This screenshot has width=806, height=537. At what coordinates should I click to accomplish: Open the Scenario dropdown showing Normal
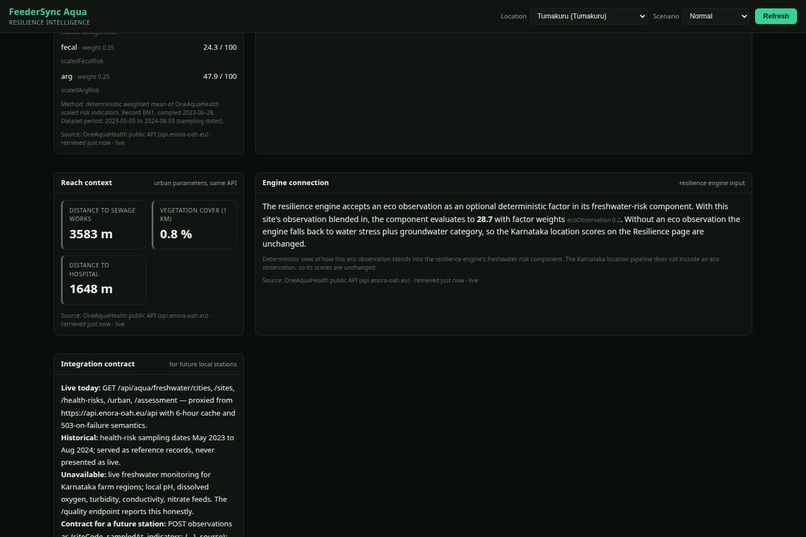click(x=717, y=16)
